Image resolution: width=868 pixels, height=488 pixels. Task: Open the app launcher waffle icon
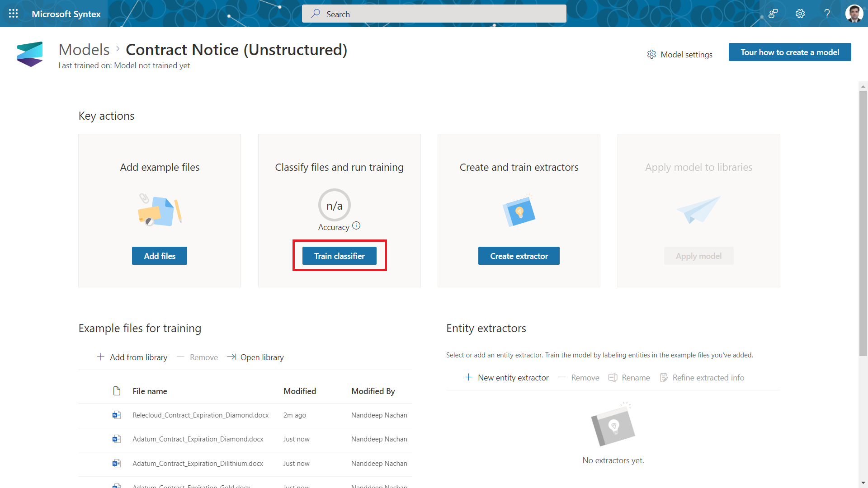coord(13,14)
